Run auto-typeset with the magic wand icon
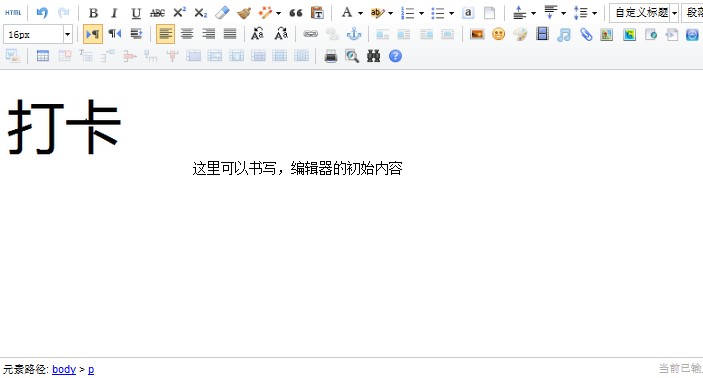Image resolution: width=703 pixels, height=378 pixels. click(265, 13)
